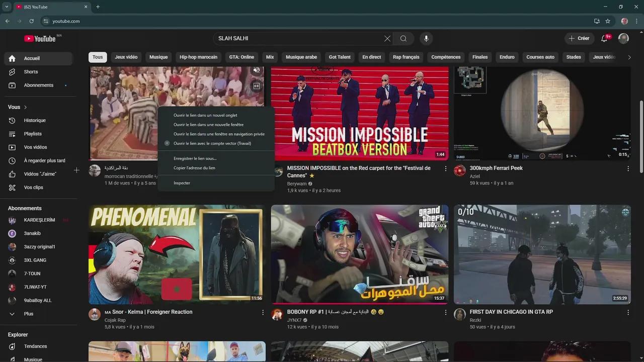Select the Tous filter chip

[x=98, y=57]
